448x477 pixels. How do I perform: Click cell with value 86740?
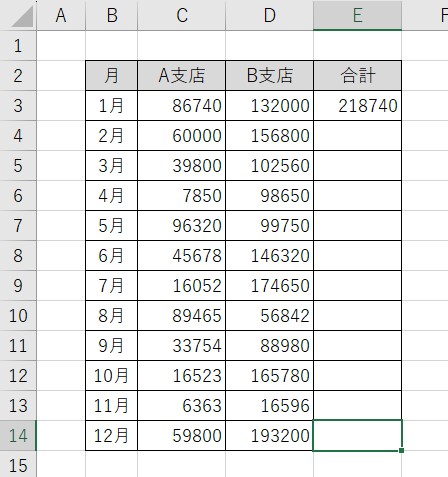click(x=182, y=106)
